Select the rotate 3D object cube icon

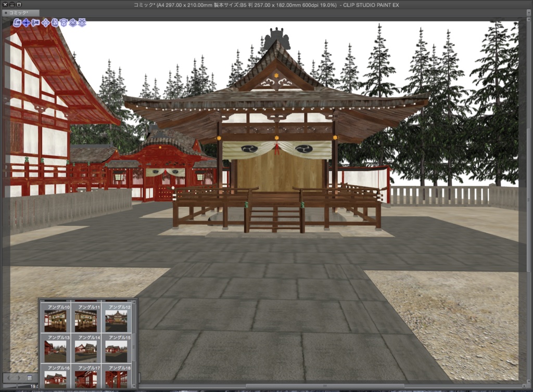tap(55, 23)
